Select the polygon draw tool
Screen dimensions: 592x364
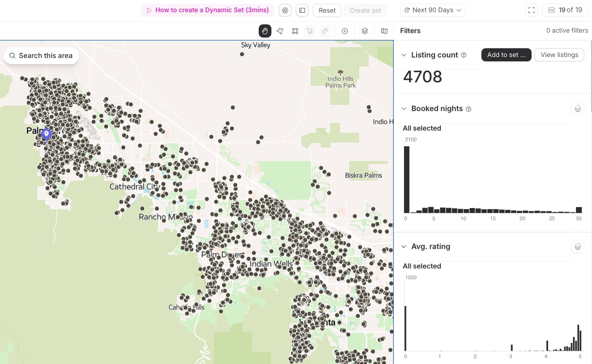[x=280, y=31]
